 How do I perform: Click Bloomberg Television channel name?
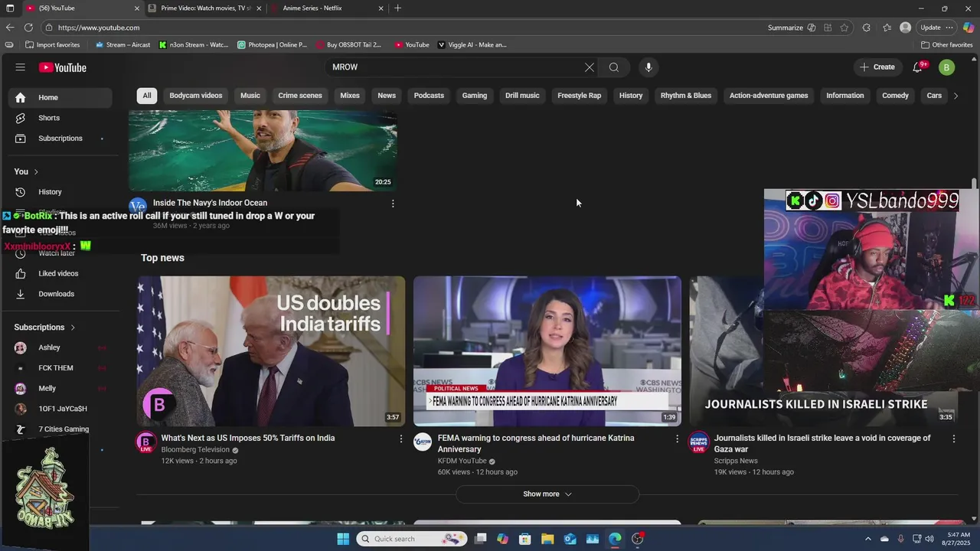coord(195,450)
